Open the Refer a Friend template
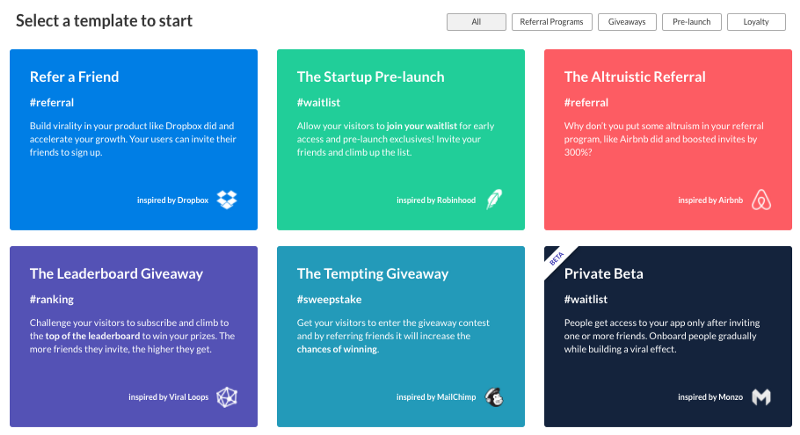The height and width of the screenshot is (435, 800). [x=74, y=76]
